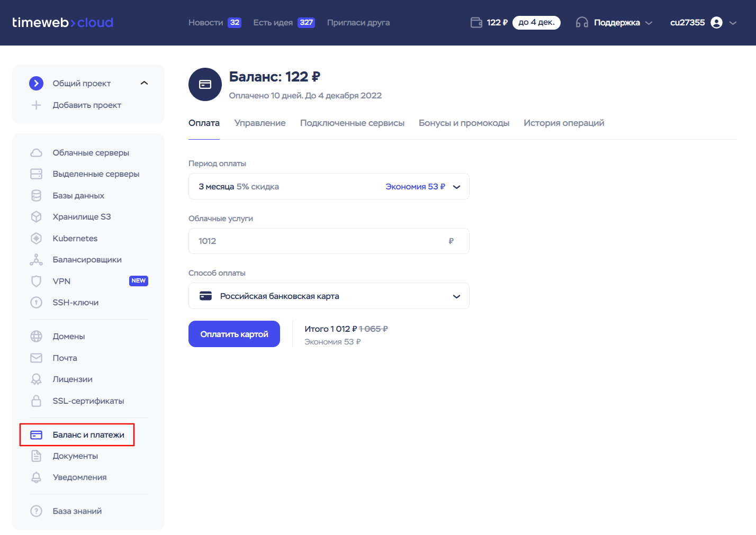Select Балансировщики in the sidebar

(x=86, y=259)
